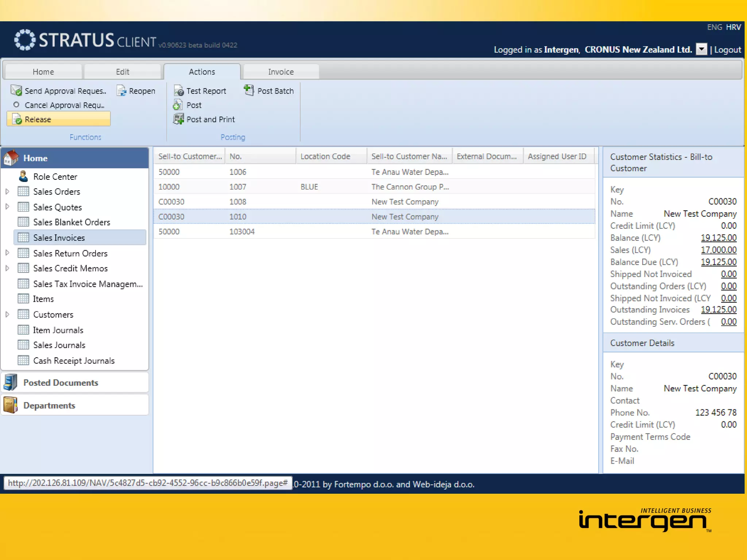Open the Departments navigation section
This screenshot has width=747, height=560.
(75, 405)
